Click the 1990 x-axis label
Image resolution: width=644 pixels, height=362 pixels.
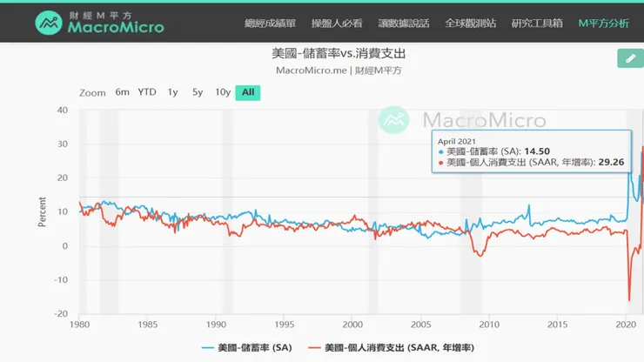coord(216,325)
